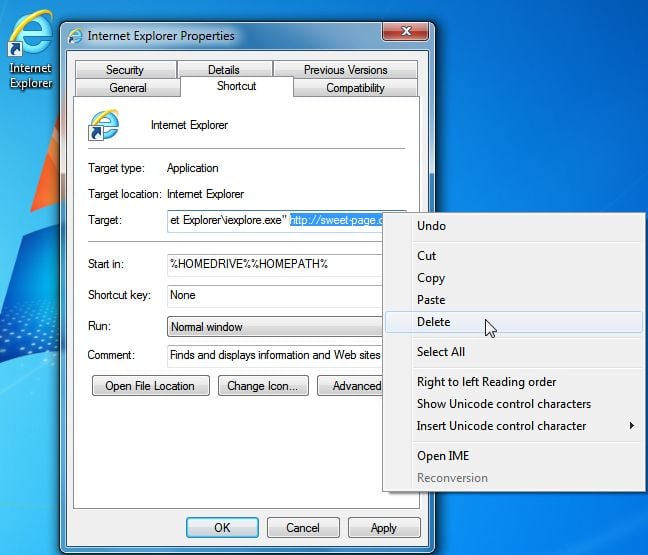Image resolution: width=648 pixels, height=555 pixels.
Task: Open the Run dropdown showing Normal window
Action: pyautogui.click(x=275, y=327)
